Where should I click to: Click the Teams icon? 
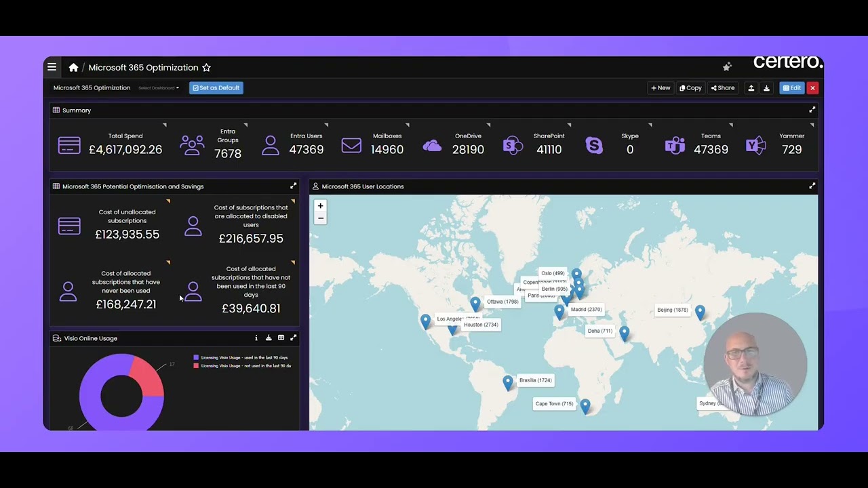(675, 145)
